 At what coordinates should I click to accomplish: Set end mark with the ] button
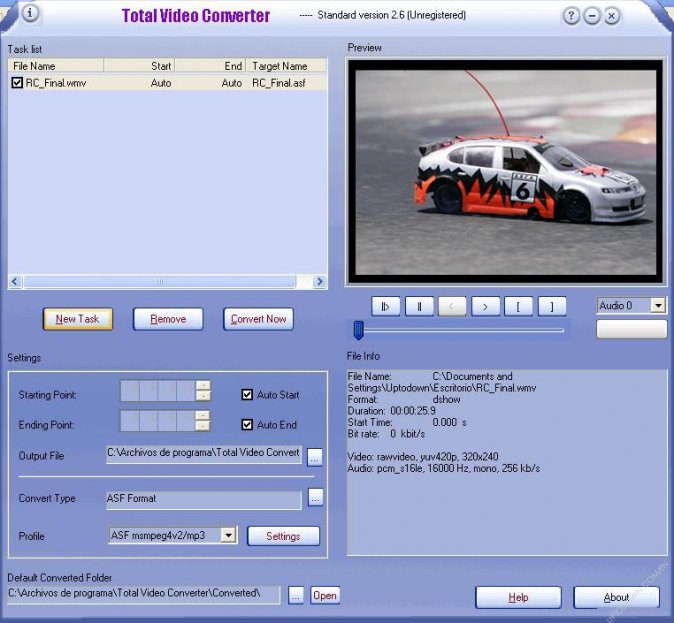(x=552, y=307)
